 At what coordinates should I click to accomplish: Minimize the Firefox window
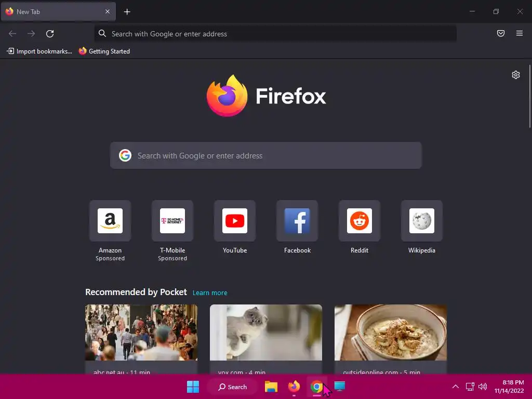click(x=472, y=11)
